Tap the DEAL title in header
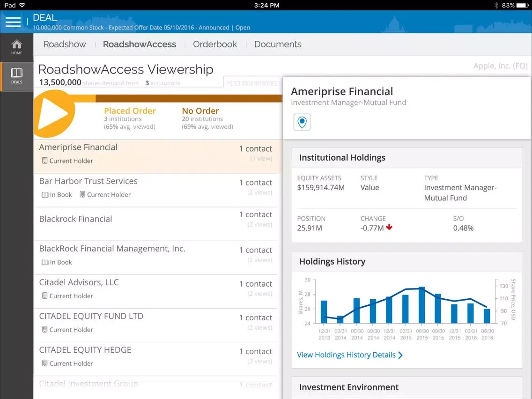Viewport: 532px width, 399px height. 45,17
